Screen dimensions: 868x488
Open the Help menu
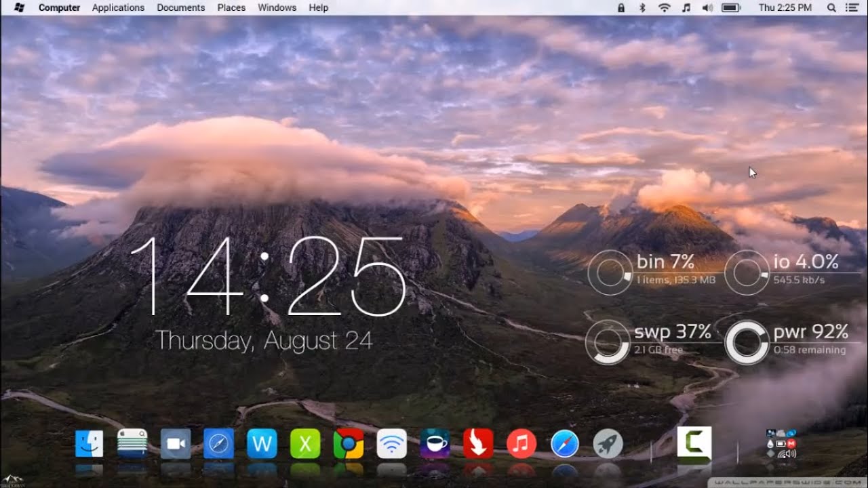(x=318, y=7)
